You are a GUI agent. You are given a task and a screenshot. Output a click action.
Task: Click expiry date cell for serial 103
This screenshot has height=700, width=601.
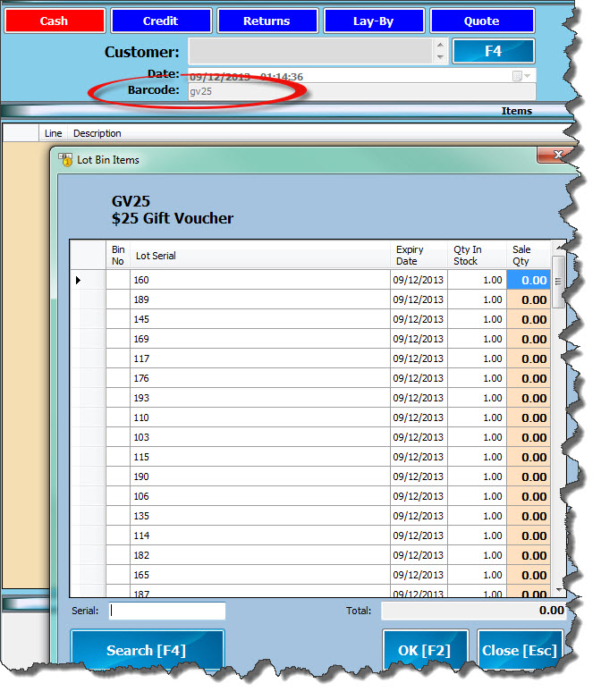click(419, 437)
